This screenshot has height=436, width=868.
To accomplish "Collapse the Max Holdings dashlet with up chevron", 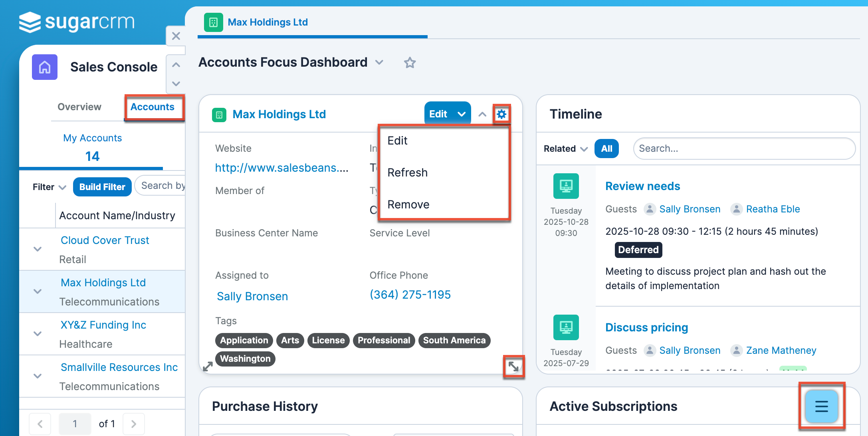I will click(482, 113).
